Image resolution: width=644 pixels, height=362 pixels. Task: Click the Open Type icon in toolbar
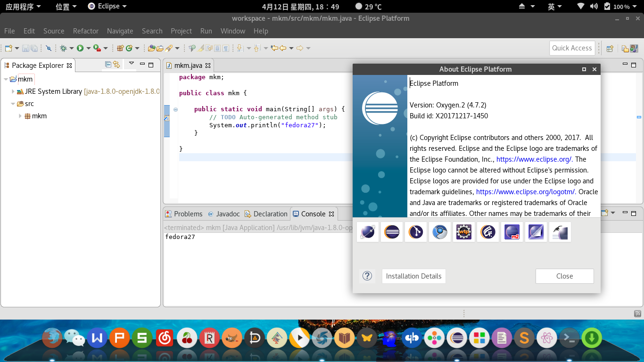coord(151,48)
